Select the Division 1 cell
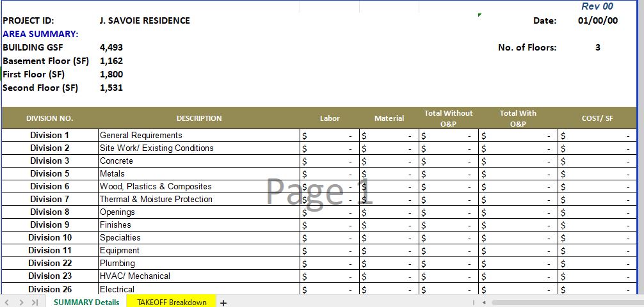 [50, 136]
